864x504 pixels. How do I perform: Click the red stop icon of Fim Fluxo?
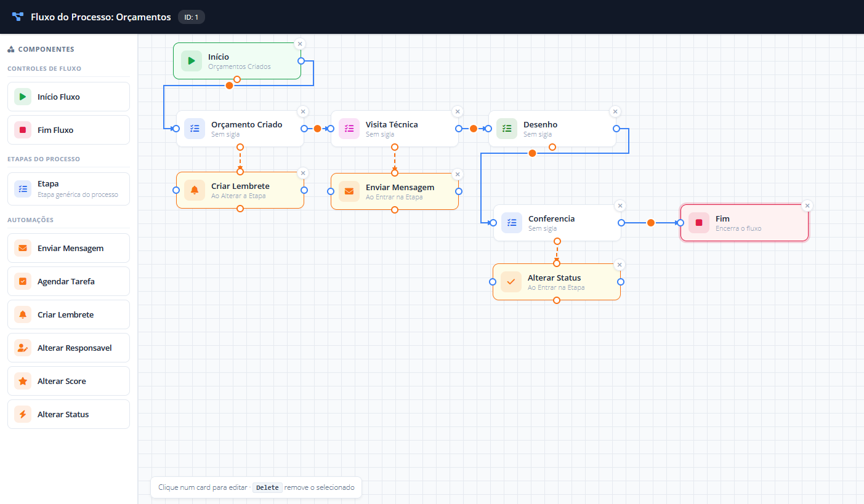[23, 130]
